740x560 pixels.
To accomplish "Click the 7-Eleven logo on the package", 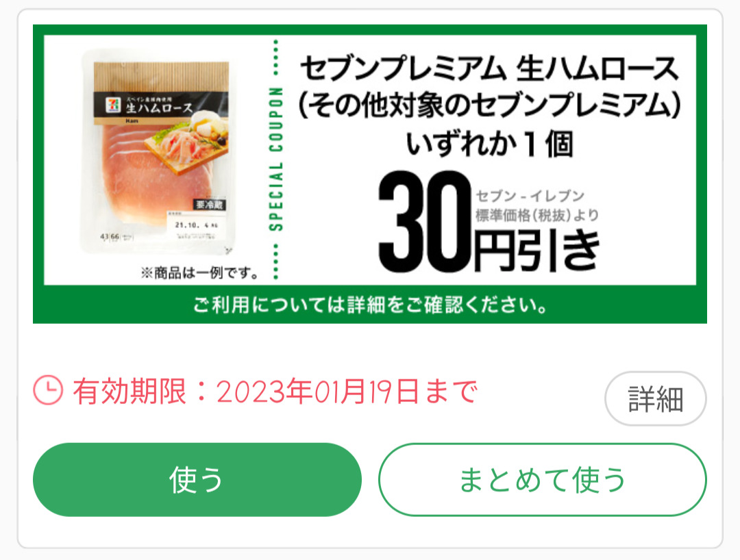I will tap(113, 105).
